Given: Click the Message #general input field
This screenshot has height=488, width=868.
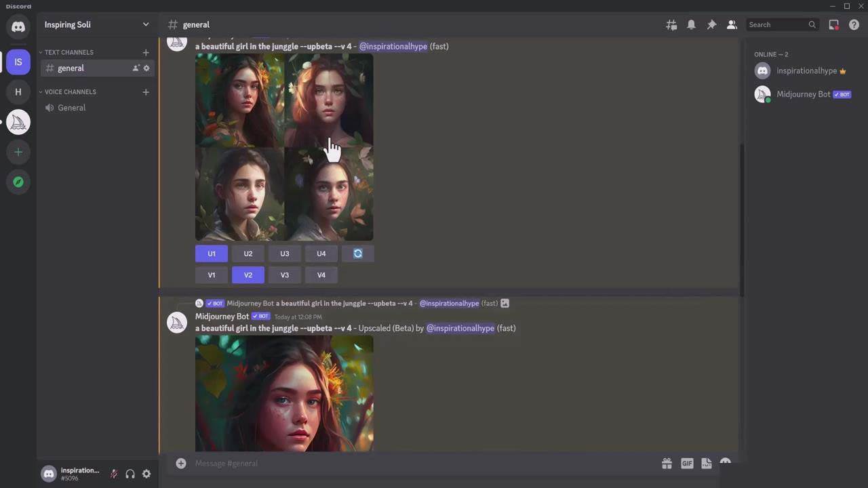Looking at the screenshot, I should click(407, 463).
